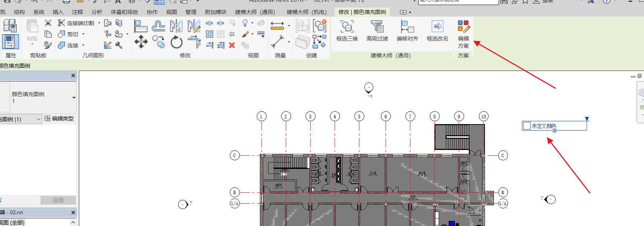Toggle the ribbon panel display state button
This screenshot has height=226, width=644.
(405, 12)
